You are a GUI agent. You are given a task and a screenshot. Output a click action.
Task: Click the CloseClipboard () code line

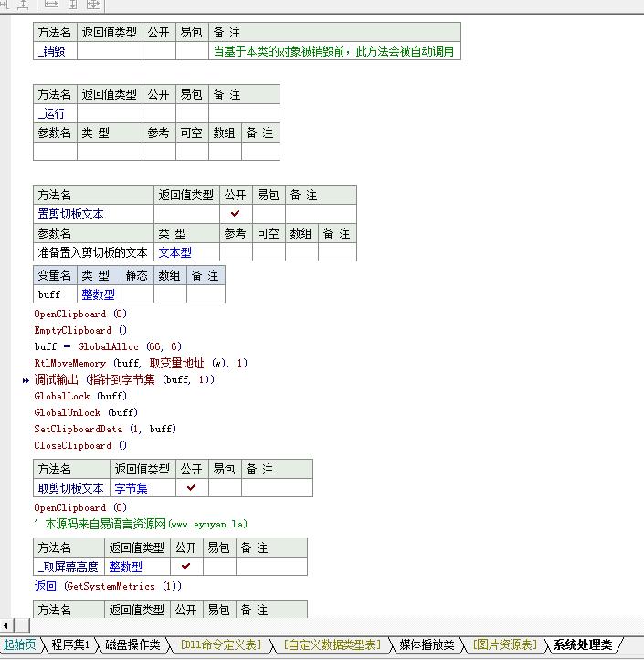[80, 445]
